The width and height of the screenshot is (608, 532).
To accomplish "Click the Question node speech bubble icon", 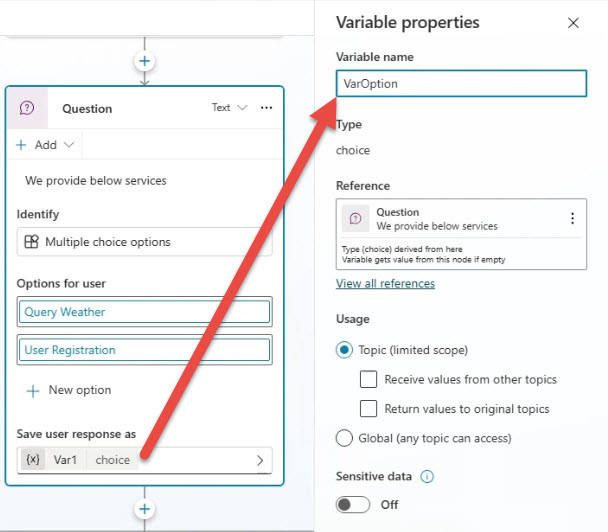I will 27,108.
